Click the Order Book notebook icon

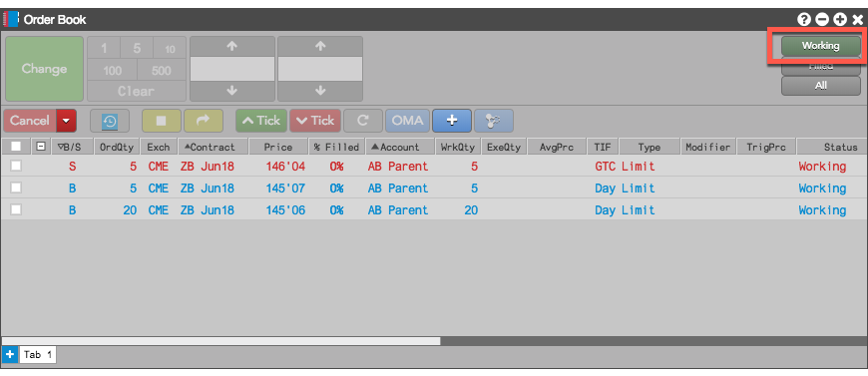pyautogui.click(x=11, y=19)
